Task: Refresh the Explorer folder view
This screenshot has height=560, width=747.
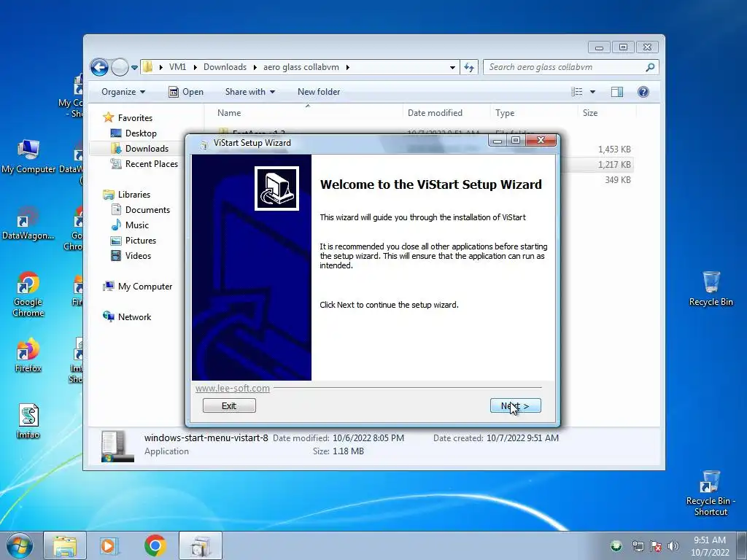Action: pos(469,67)
